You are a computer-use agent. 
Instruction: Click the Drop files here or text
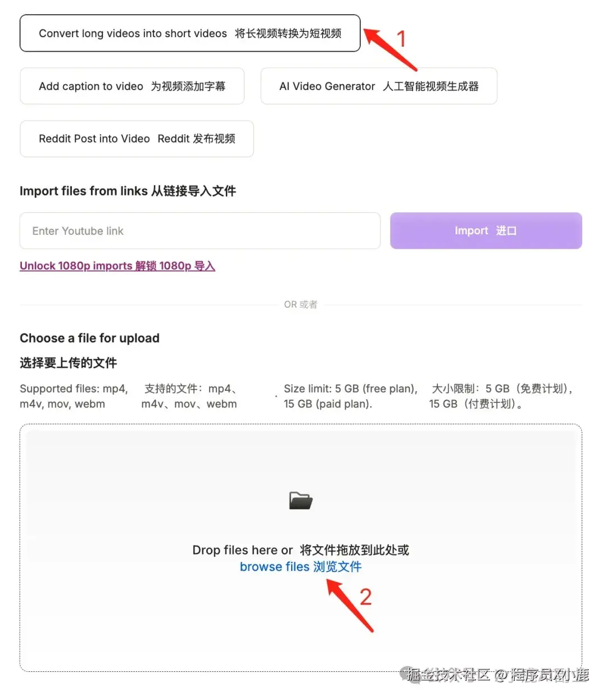tap(242, 550)
